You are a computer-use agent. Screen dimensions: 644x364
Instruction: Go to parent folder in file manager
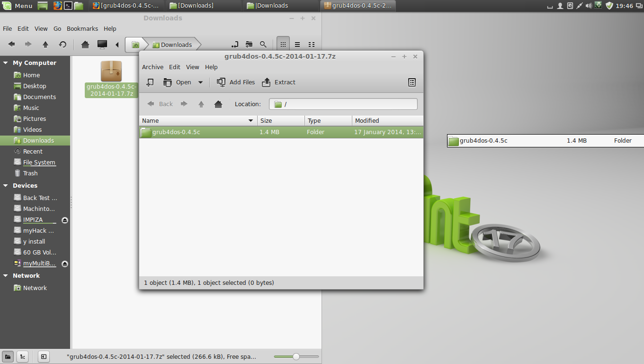tap(45, 44)
